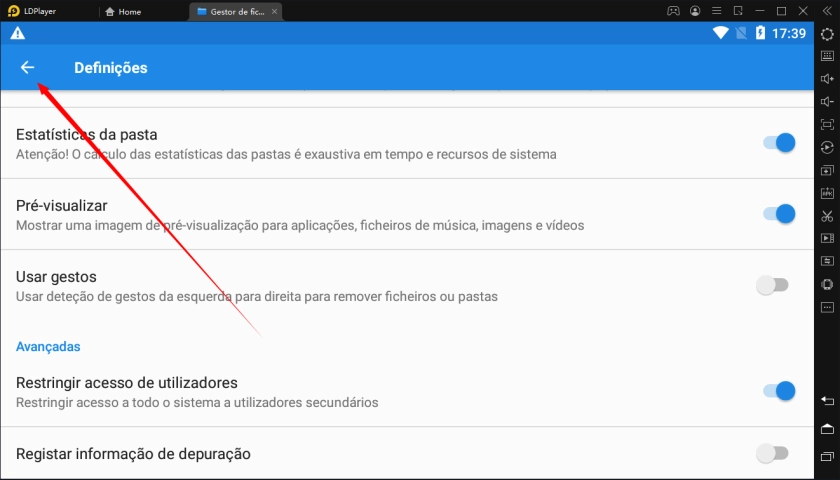840x480 pixels.
Task: Click the shake device icon
Action: coord(827,284)
